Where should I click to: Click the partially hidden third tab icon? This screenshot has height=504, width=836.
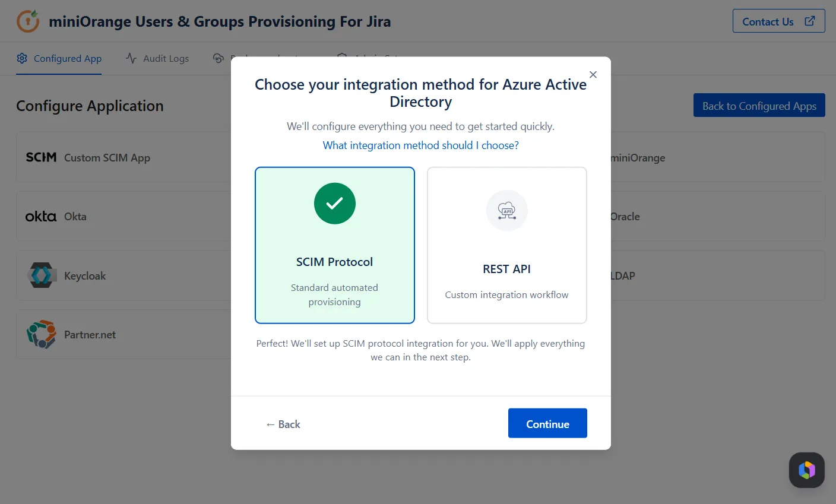coord(218,58)
